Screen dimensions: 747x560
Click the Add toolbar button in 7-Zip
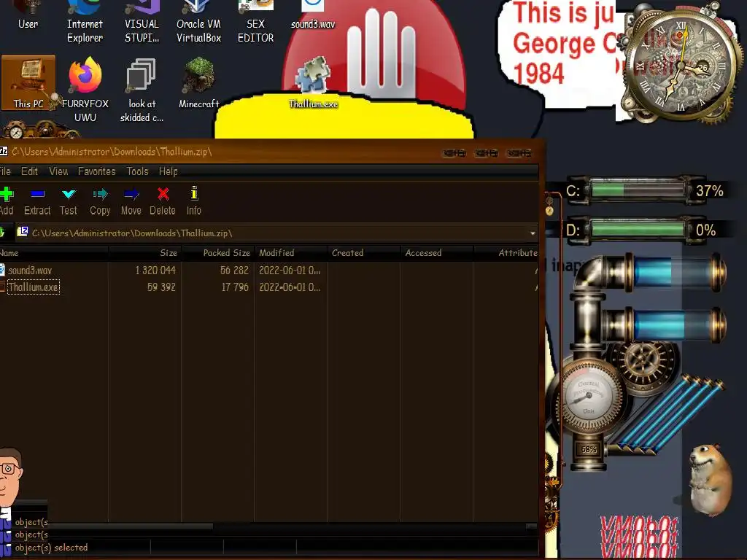(6, 201)
